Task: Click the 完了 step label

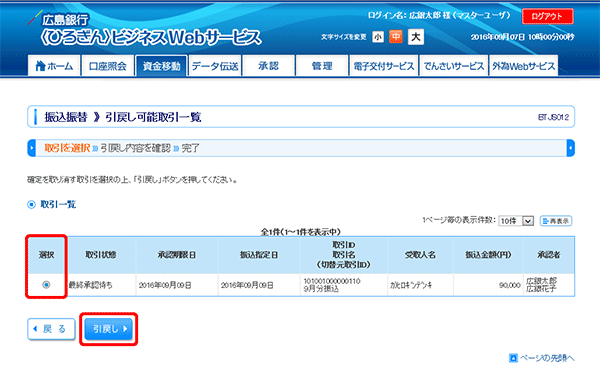Action: (190, 148)
